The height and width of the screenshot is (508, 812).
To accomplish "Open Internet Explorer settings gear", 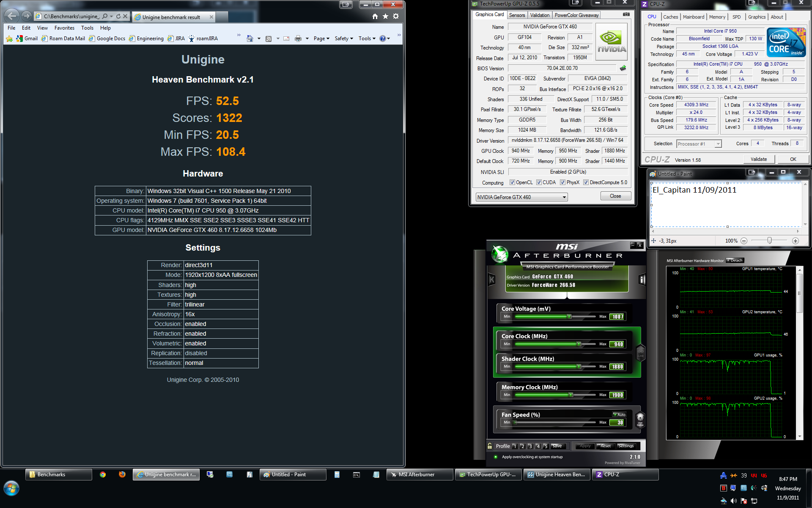I will (396, 17).
